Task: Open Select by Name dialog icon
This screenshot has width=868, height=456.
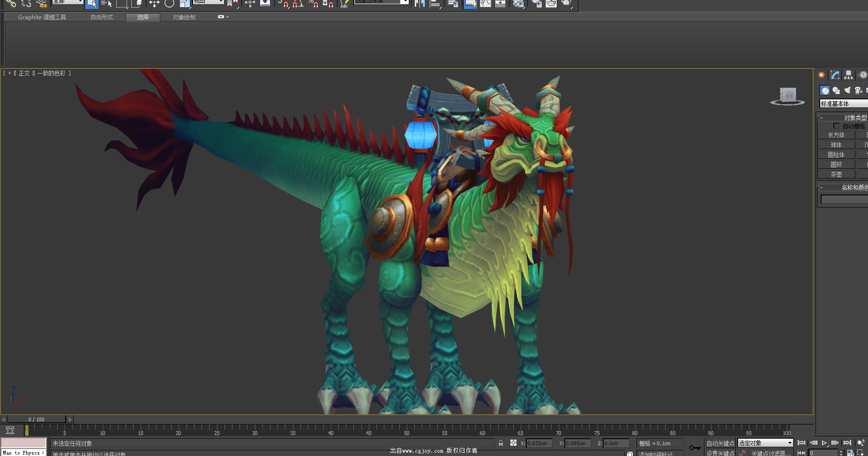Action: click(107, 3)
